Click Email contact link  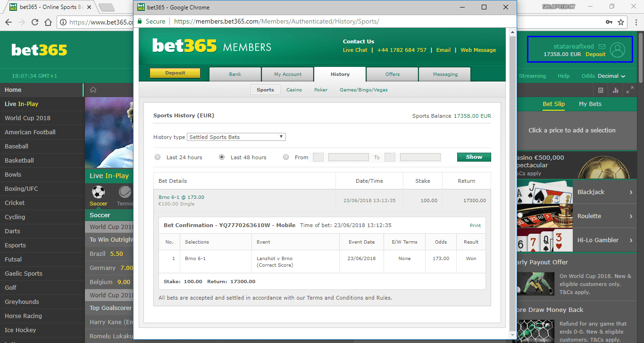tap(443, 50)
